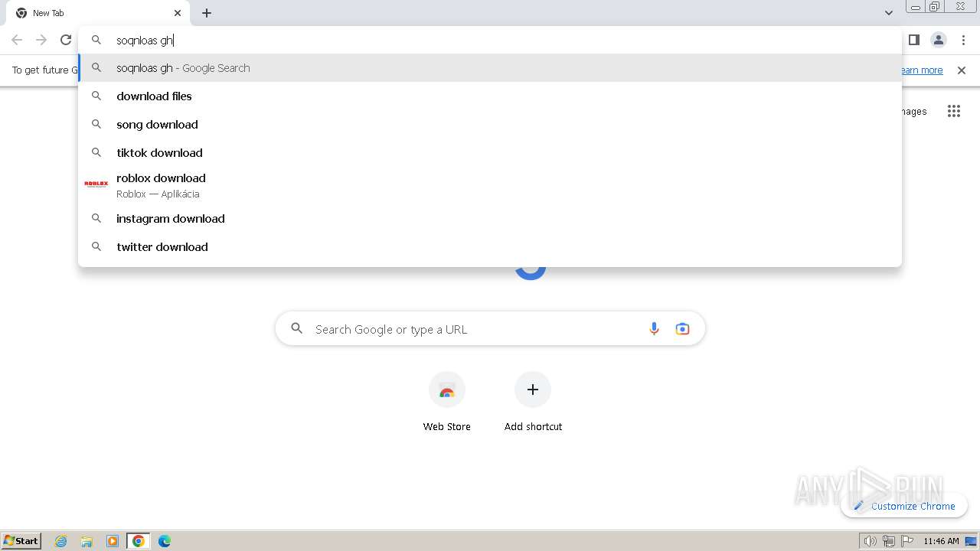
Task: Click the Learn more link
Action: click(921, 70)
